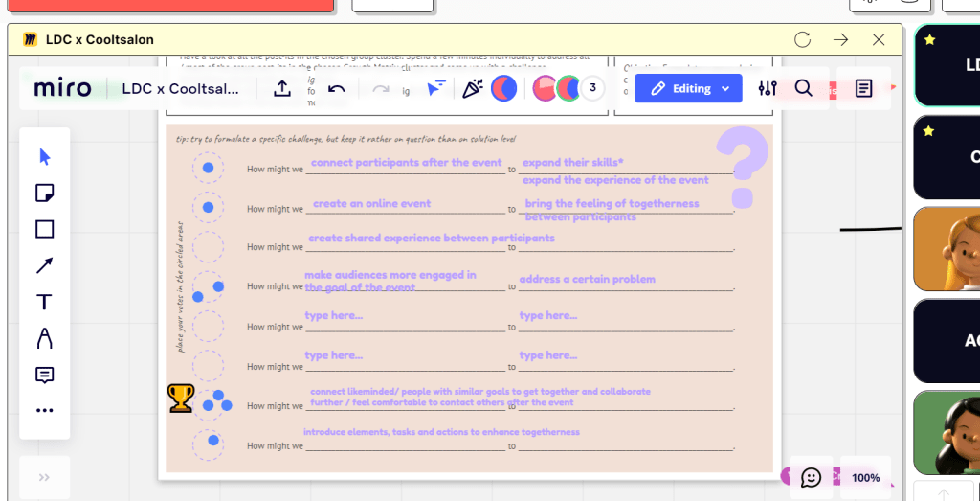Expand more tools with three dots
The height and width of the screenshot is (501, 980).
[44, 410]
